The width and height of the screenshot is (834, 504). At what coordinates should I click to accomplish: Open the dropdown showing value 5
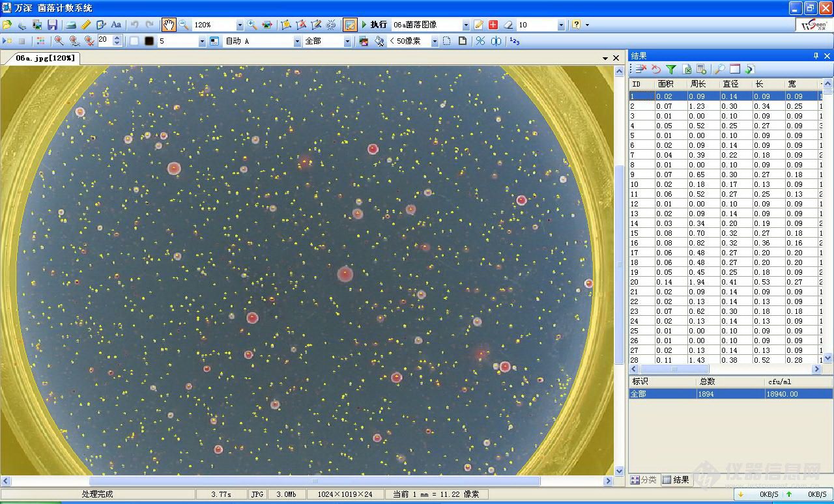201,41
